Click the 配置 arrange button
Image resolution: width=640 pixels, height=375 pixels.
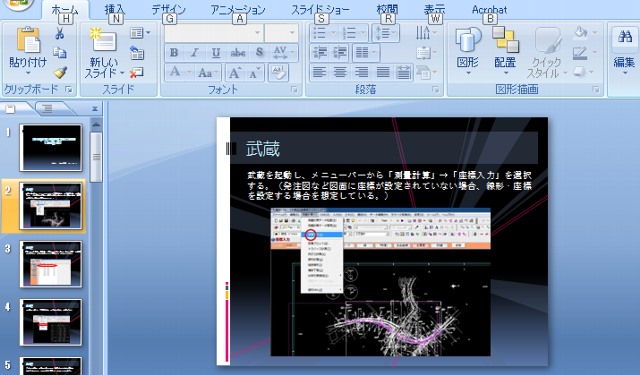(x=505, y=53)
